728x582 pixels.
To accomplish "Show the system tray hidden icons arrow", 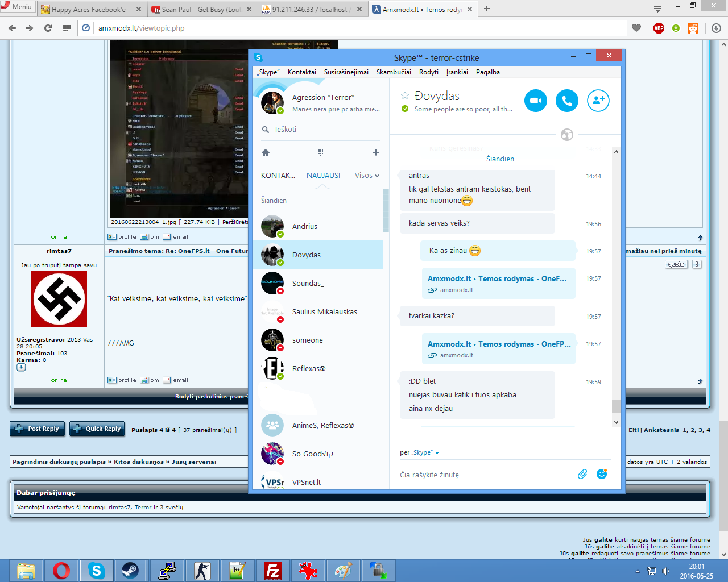I will click(638, 571).
